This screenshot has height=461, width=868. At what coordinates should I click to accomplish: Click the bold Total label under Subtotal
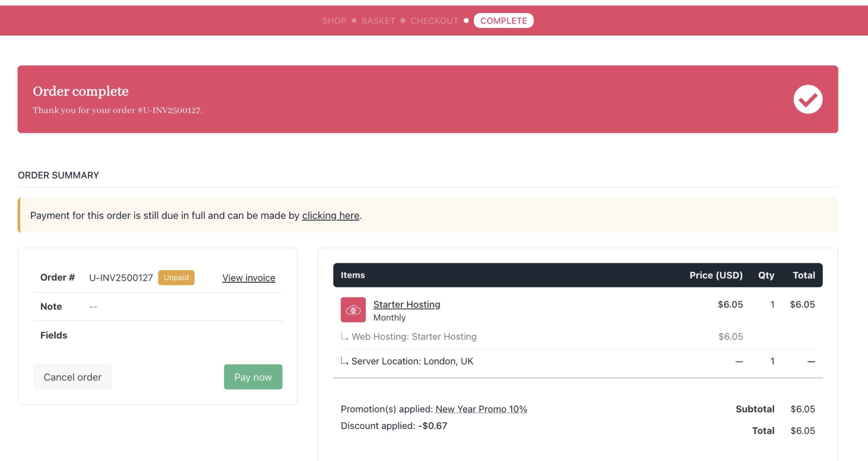point(763,430)
